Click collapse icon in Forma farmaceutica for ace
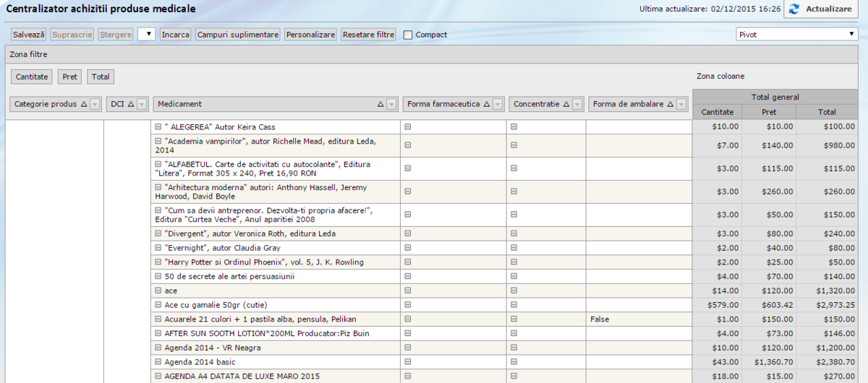The width and height of the screenshot is (868, 383). coord(407,291)
